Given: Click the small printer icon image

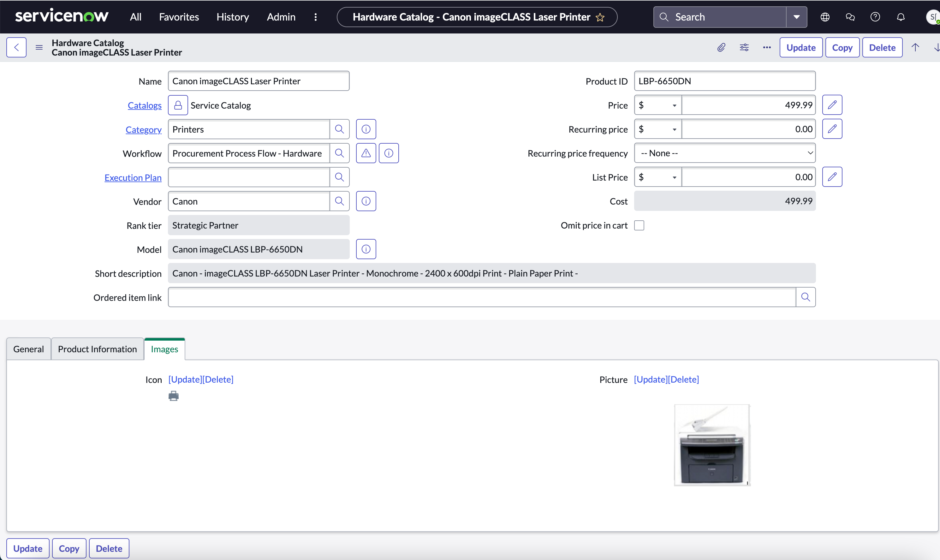Looking at the screenshot, I should (174, 396).
